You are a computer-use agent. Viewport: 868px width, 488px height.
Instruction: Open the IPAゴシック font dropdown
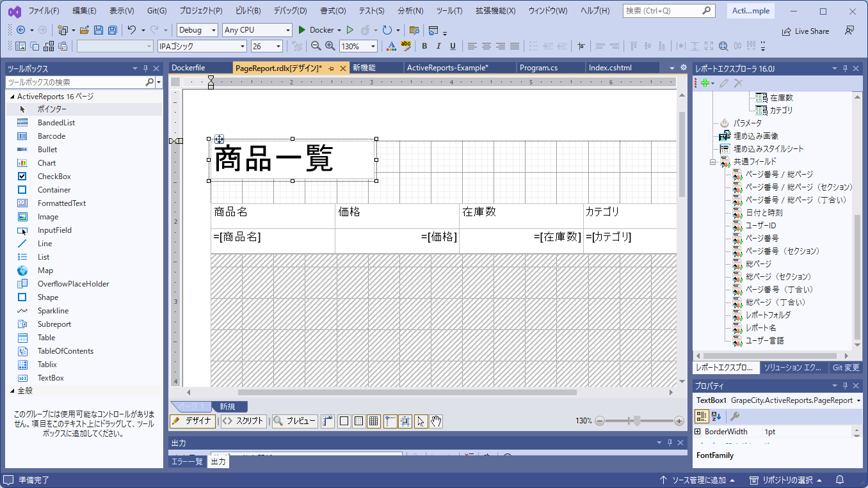coord(202,46)
